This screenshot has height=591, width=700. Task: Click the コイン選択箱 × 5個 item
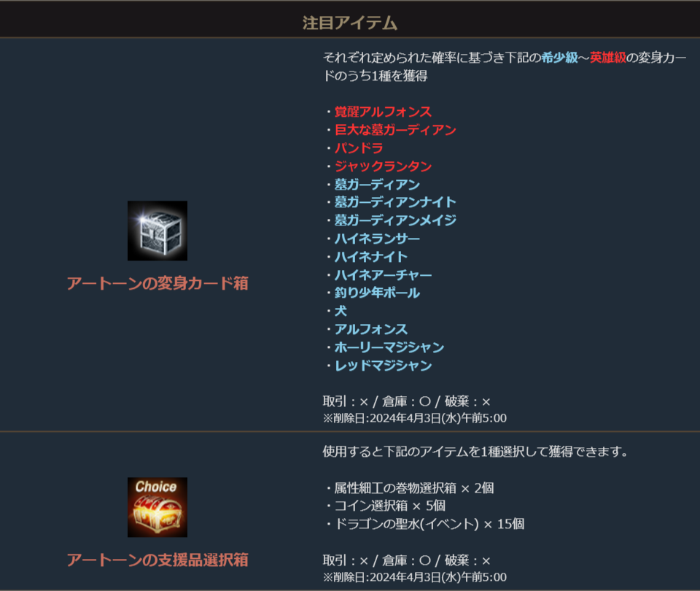(x=389, y=506)
